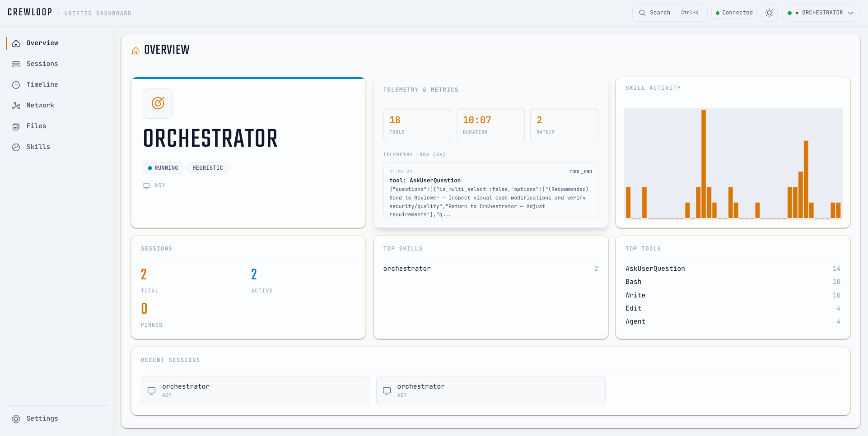
Task: Click the TOTAL sessions count
Action: 144,274
